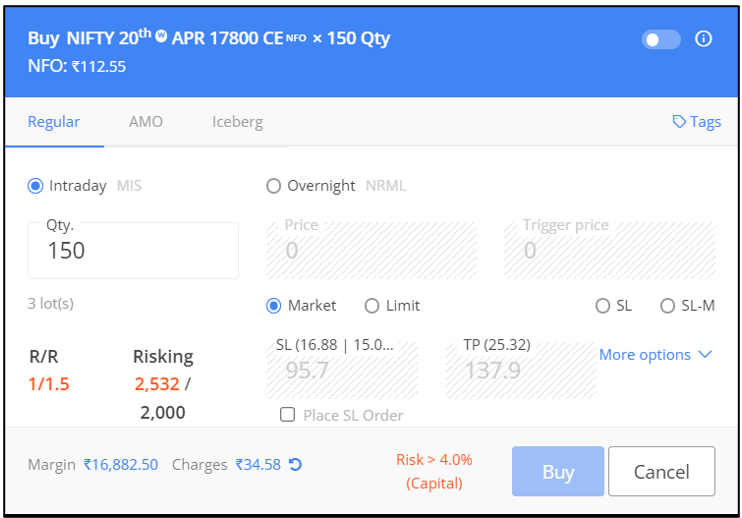This screenshot has height=518, width=742.
Task: Switch to the AMO tab
Action: pyautogui.click(x=146, y=122)
